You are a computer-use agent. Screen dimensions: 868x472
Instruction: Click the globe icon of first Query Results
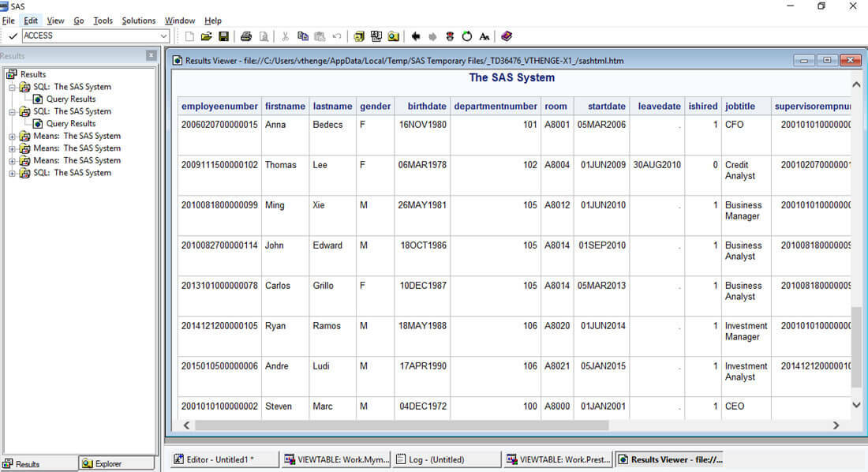38,99
